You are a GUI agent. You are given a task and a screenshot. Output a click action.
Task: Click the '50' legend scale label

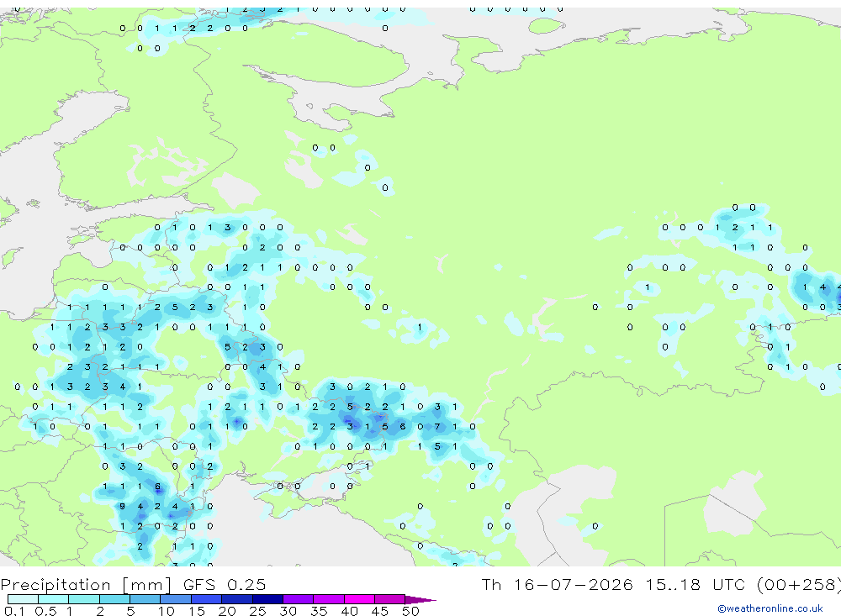[x=410, y=611]
